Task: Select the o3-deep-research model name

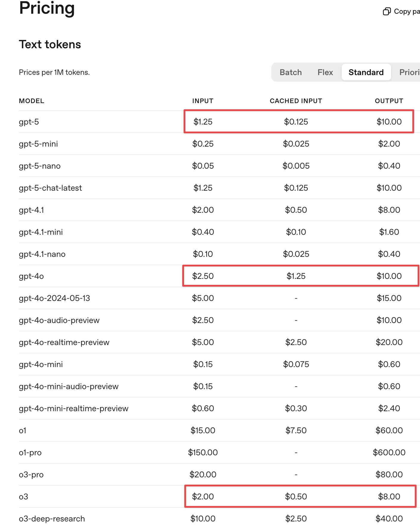Action: pyautogui.click(x=52, y=519)
